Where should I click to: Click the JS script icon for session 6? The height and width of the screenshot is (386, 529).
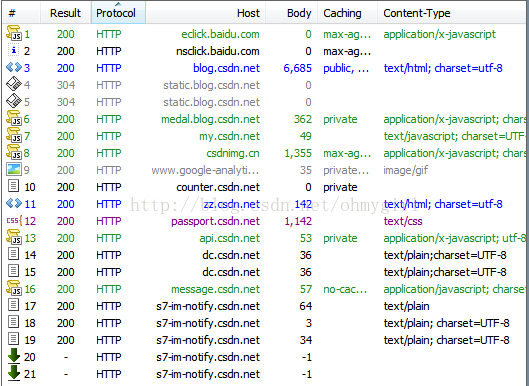coord(14,118)
